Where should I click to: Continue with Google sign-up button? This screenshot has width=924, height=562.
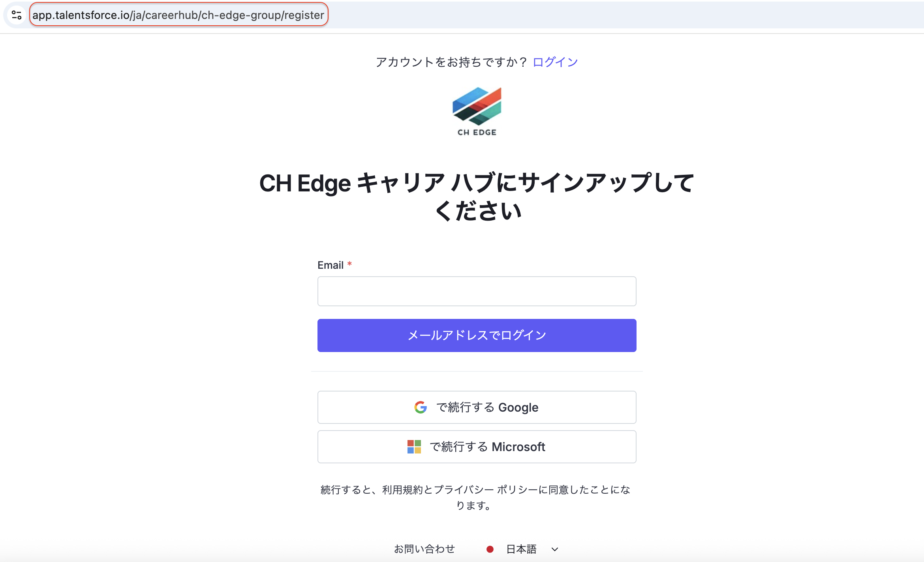coord(477,407)
